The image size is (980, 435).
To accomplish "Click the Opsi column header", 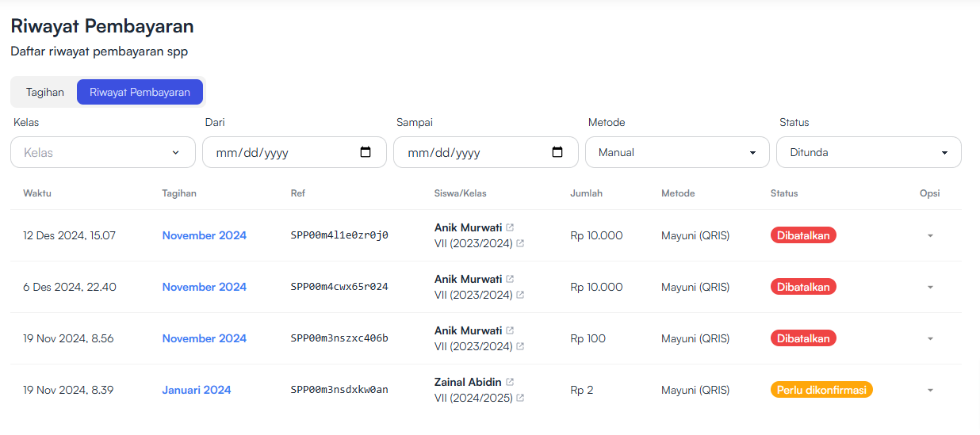I will 930,193.
